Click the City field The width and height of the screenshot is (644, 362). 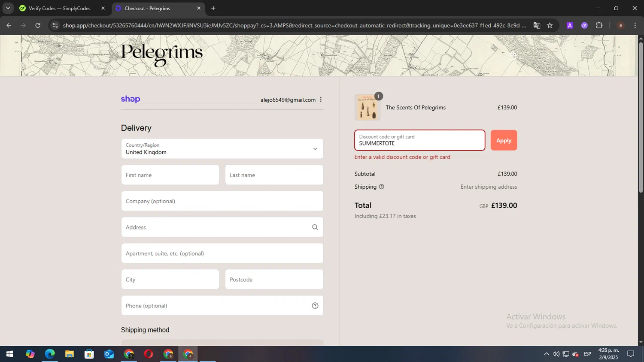click(170, 280)
